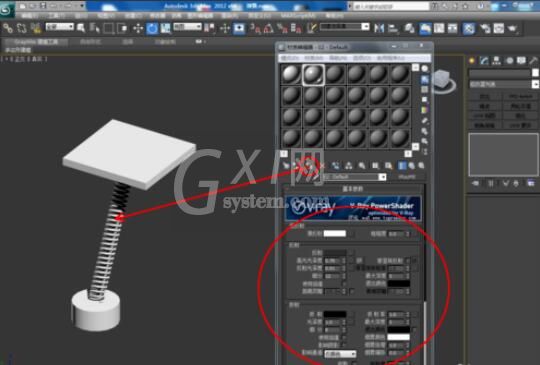
Task: Toggle Material Editor Background checker icon
Action: pyautogui.click(x=425, y=90)
